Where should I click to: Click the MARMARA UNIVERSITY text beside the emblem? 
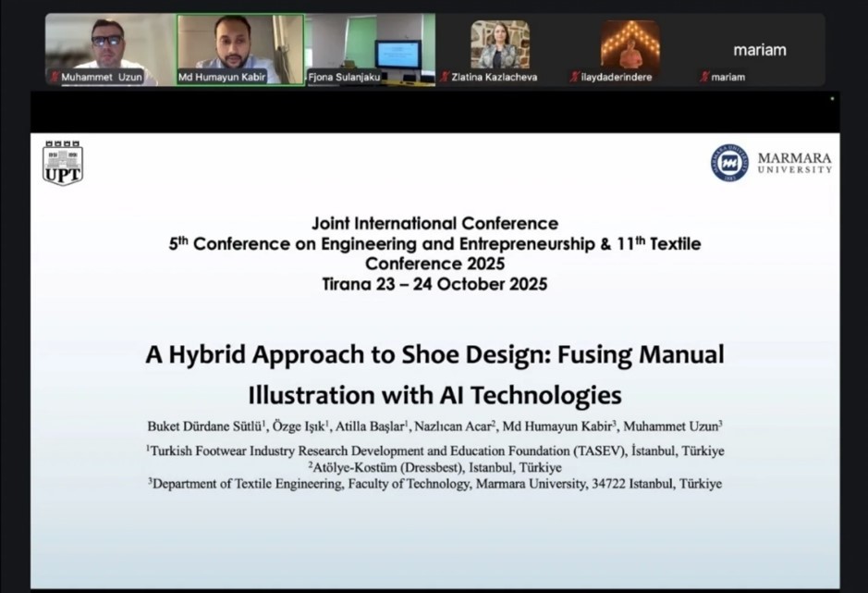794,163
